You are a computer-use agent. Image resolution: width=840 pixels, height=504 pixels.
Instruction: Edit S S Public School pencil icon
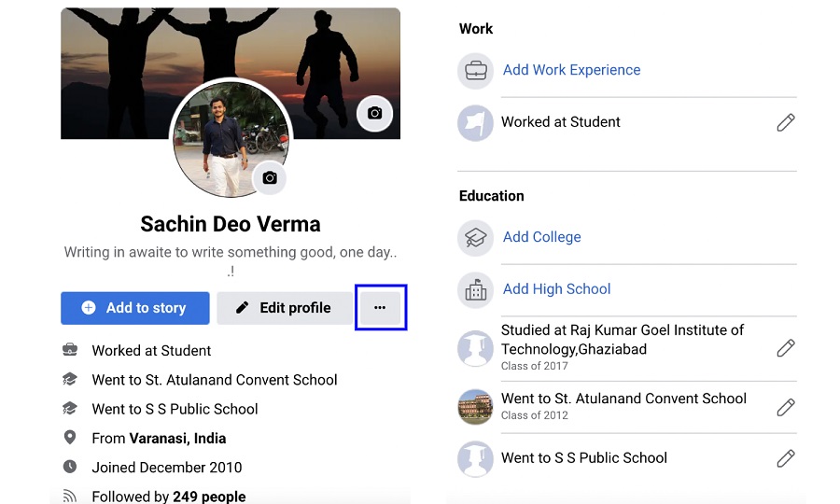pos(785,458)
